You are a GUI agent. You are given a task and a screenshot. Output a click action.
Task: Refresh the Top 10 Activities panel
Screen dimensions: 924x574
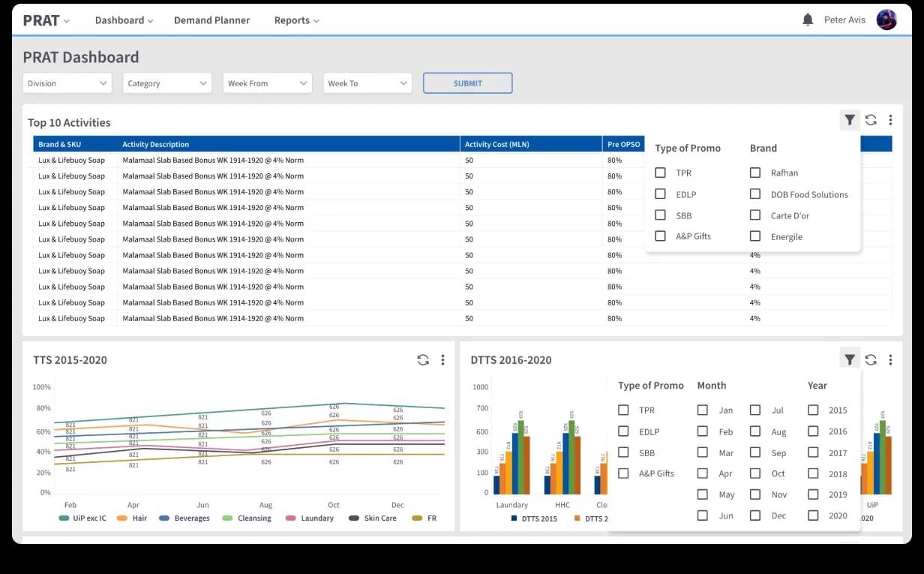[x=871, y=120]
